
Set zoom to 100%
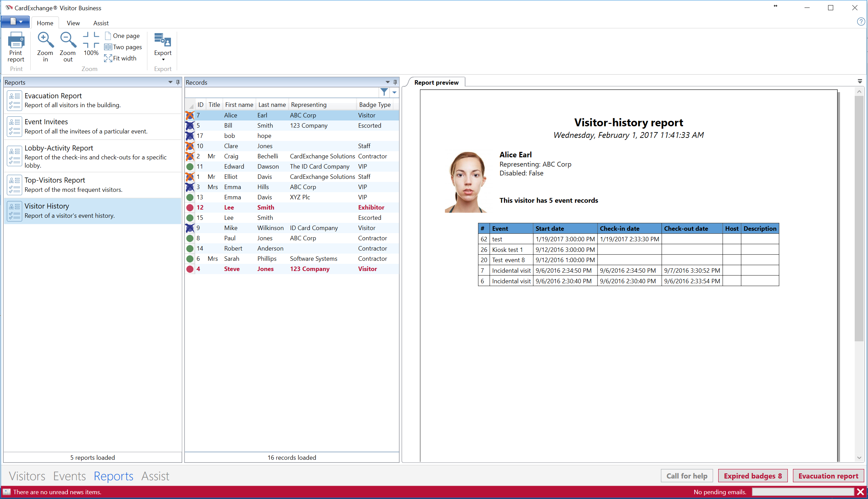point(91,44)
